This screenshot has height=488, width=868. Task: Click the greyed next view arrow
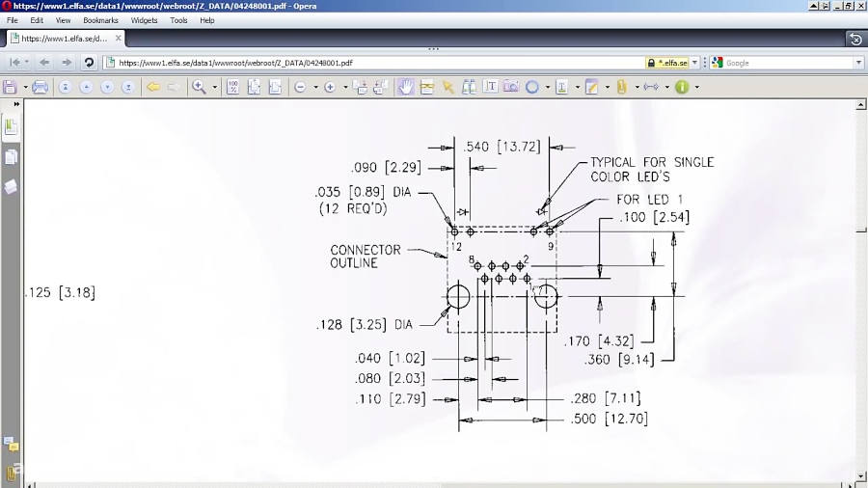point(174,87)
